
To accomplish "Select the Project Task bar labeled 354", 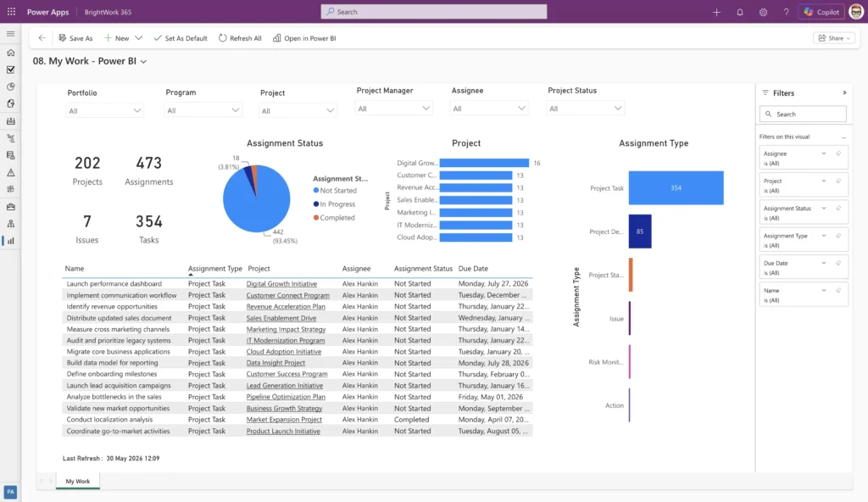I will 676,188.
